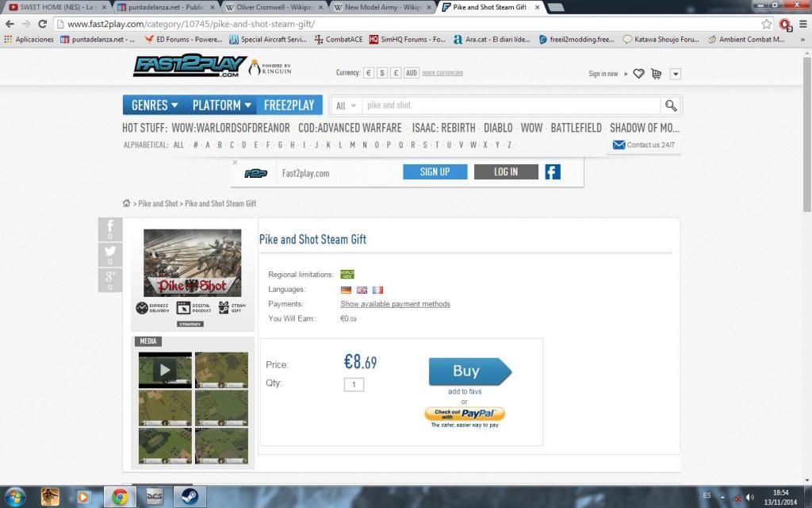Open the Pike & Shot cover image

click(192, 263)
